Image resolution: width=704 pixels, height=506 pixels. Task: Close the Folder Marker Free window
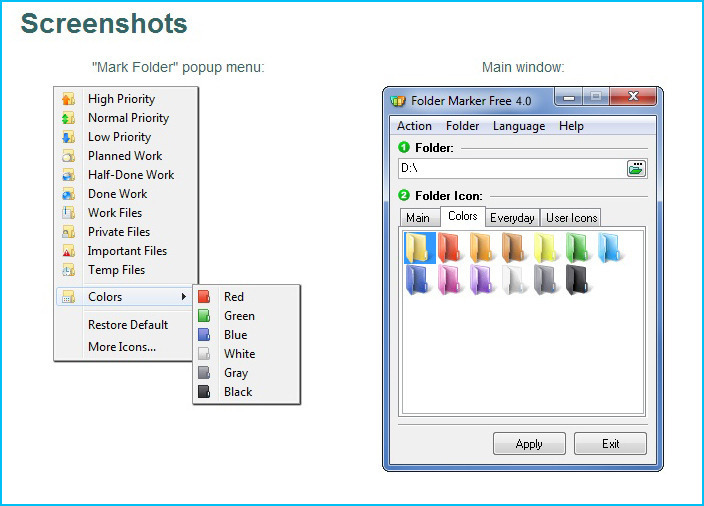(634, 96)
